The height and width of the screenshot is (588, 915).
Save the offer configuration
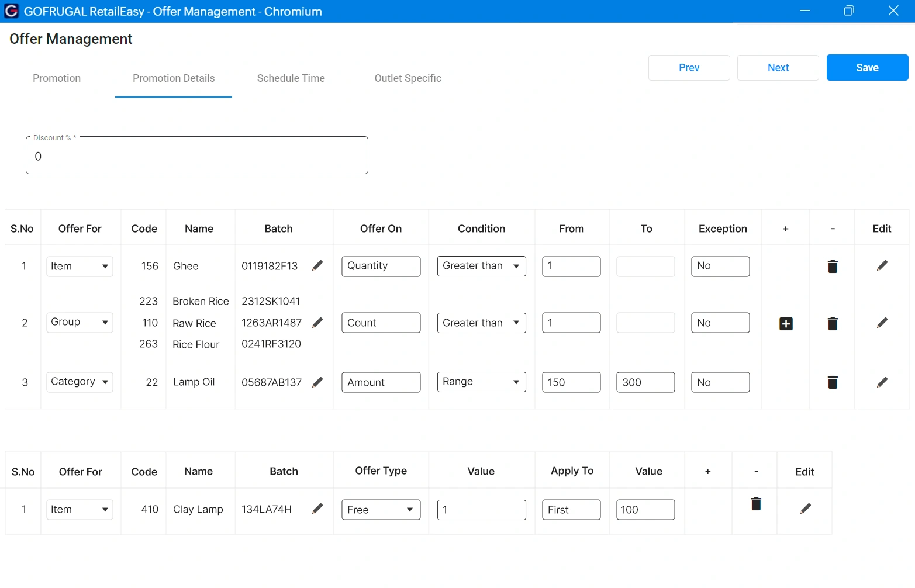click(867, 67)
